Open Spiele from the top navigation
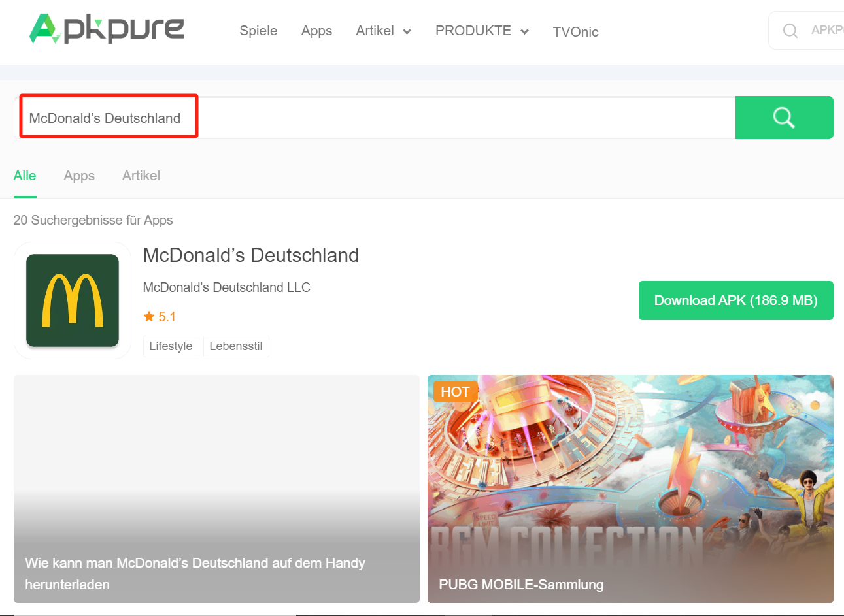Screen dimensions: 844x616 [258, 31]
